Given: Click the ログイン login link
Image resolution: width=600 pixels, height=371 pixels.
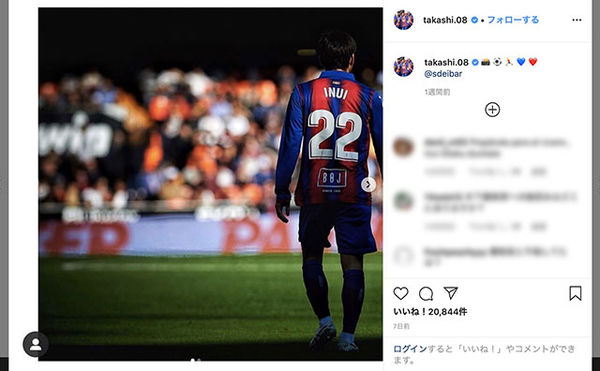Looking at the screenshot, I should coord(410,349).
